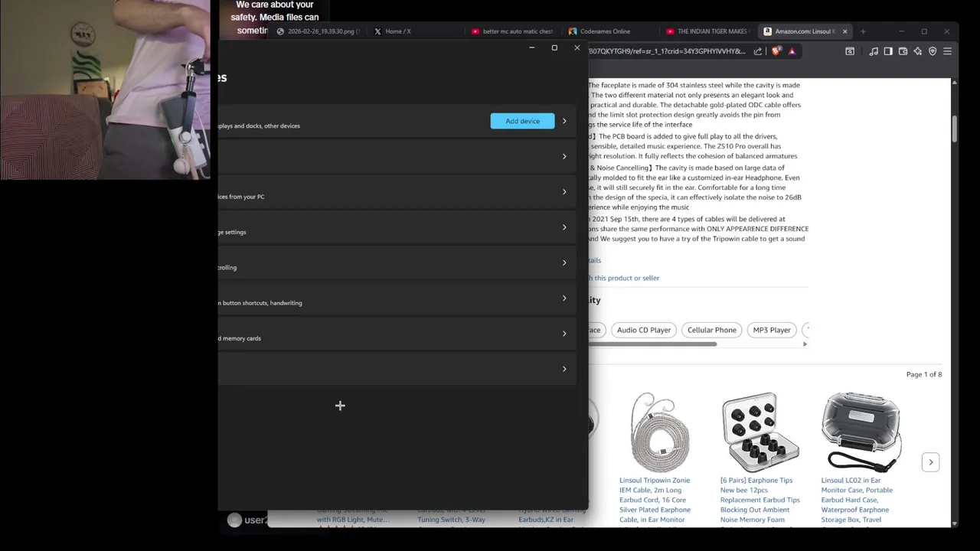
Task: Expand the displays and docks devices row chevron
Action: 564,121
